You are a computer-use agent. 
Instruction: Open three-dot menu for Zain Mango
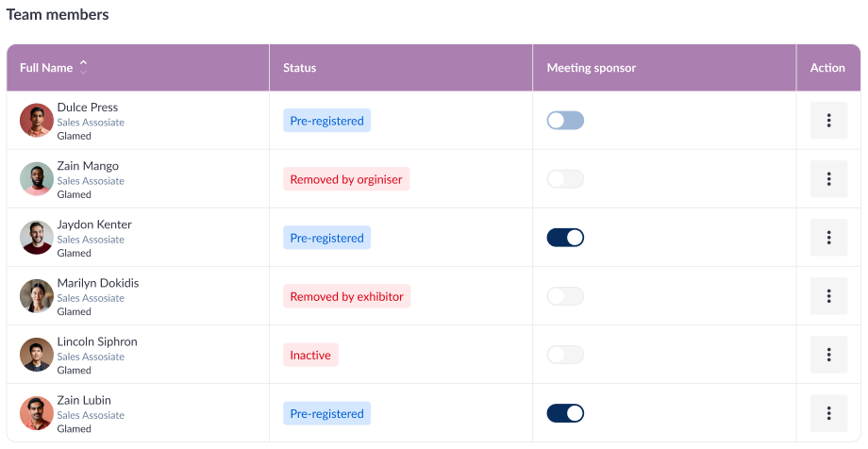point(828,179)
